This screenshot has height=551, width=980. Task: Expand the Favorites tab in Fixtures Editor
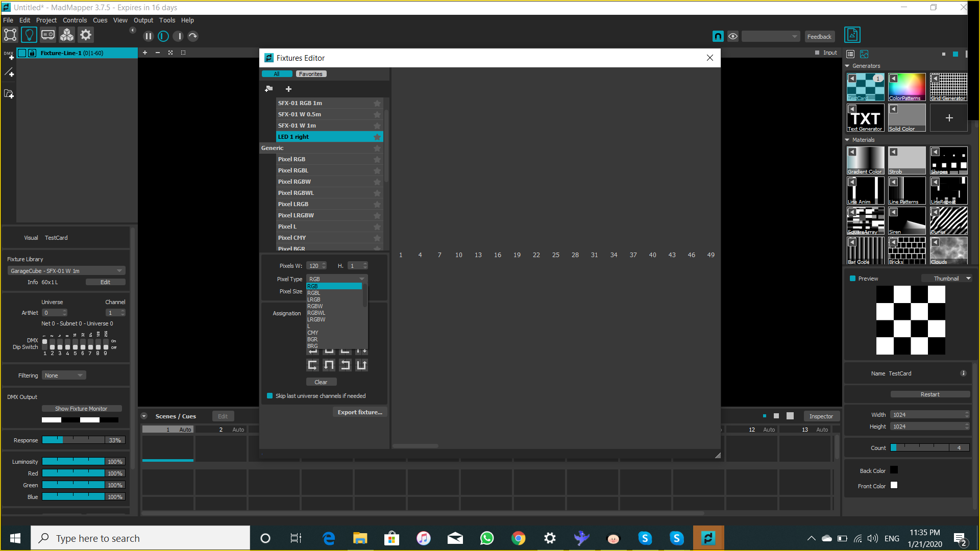pos(310,74)
